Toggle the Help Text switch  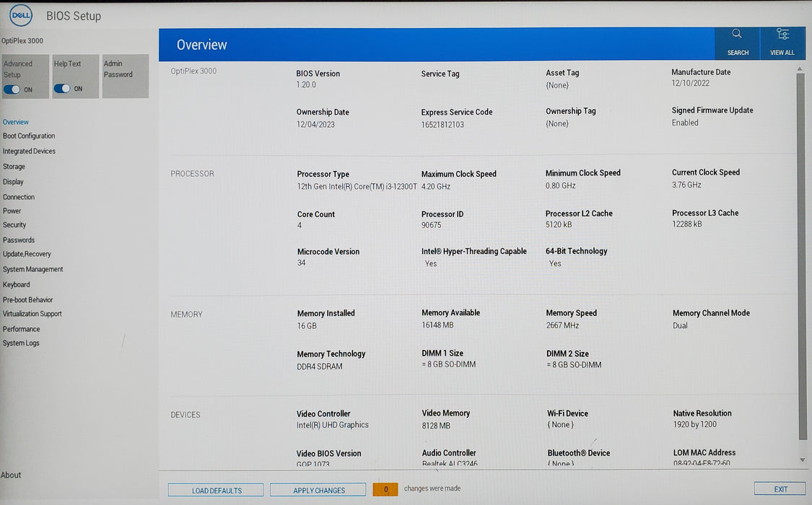coord(62,89)
